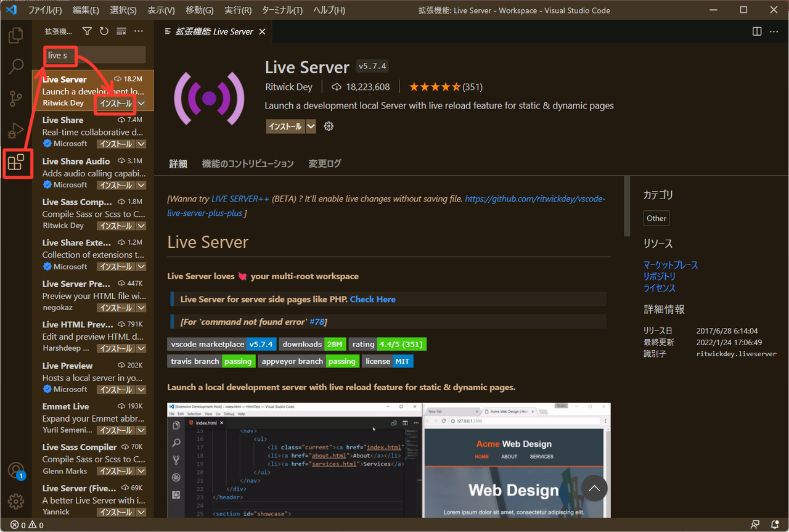Open the 表示(V) menu
The width and height of the screenshot is (789, 532).
(x=161, y=10)
